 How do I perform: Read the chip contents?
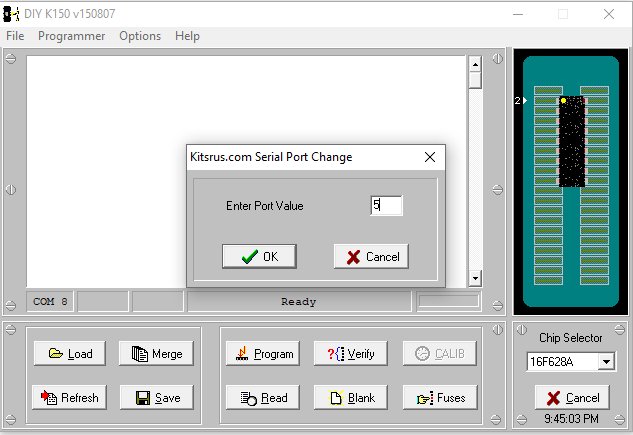click(x=263, y=397)
